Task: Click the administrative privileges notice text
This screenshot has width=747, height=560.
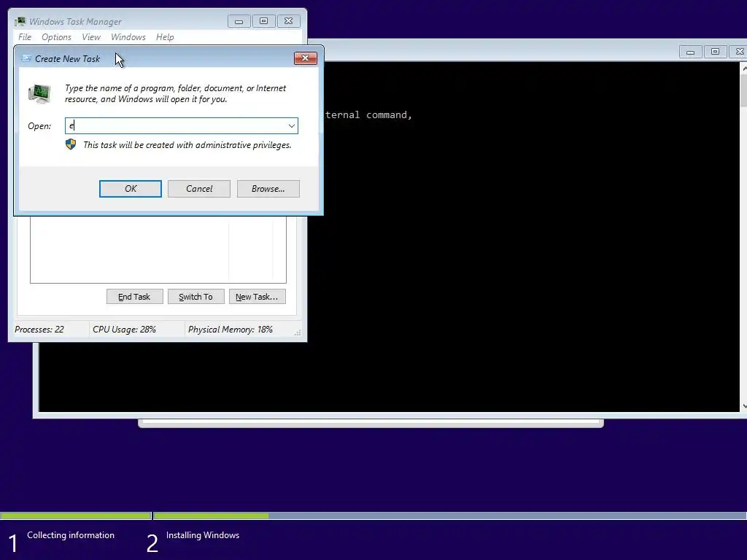Action: click(187, 145)
